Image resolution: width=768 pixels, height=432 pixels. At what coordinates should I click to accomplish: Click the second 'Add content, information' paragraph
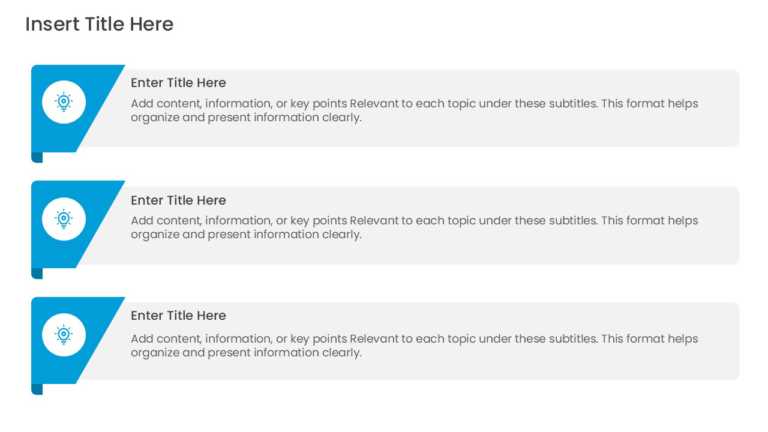[414, 227]
